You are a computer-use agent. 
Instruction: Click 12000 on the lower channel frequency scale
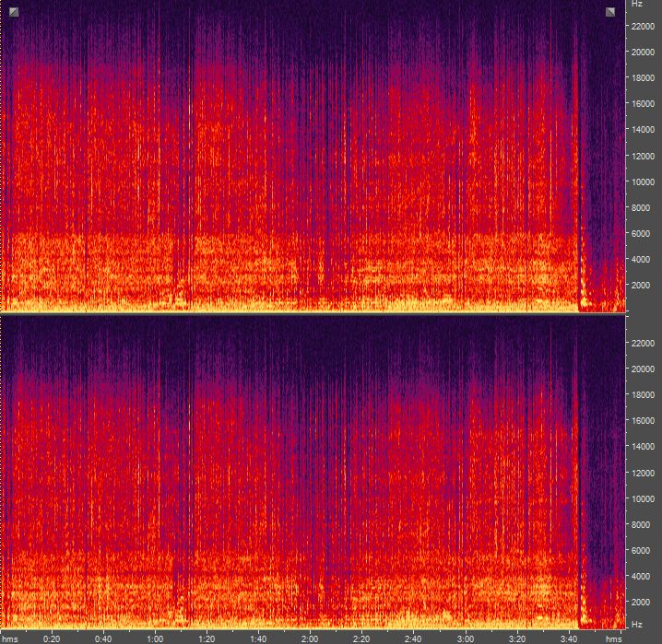643,473
